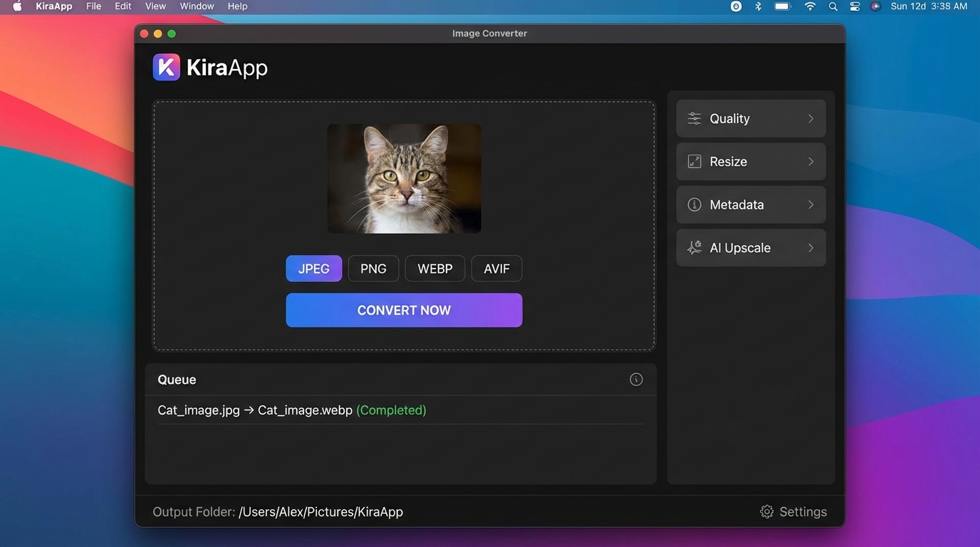Click the Resize icon in sidebar
Image resolution: width=980 pixels, height=547 pixels.
click(694, 162)
